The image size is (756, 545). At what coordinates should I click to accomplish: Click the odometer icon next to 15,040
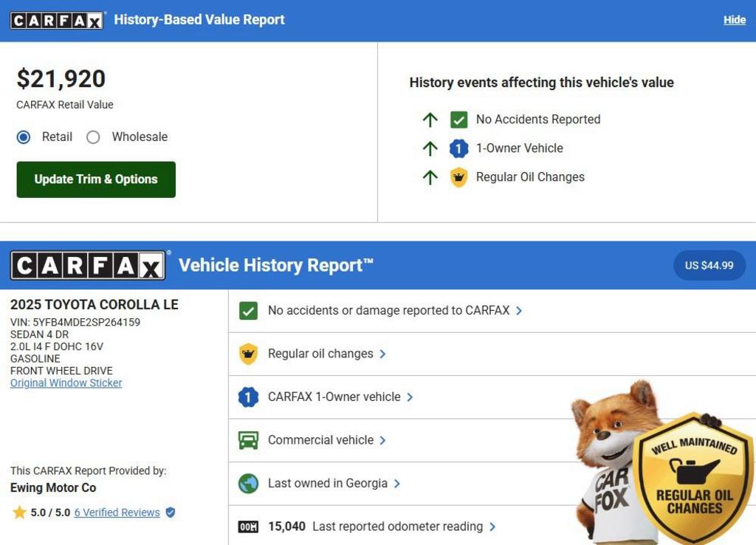tap(248, 527)
